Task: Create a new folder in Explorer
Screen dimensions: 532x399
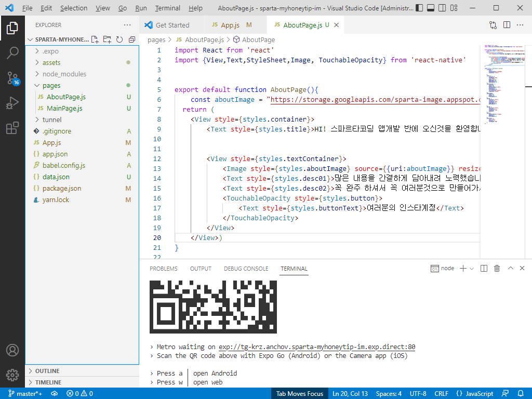Action: [107, 39]
